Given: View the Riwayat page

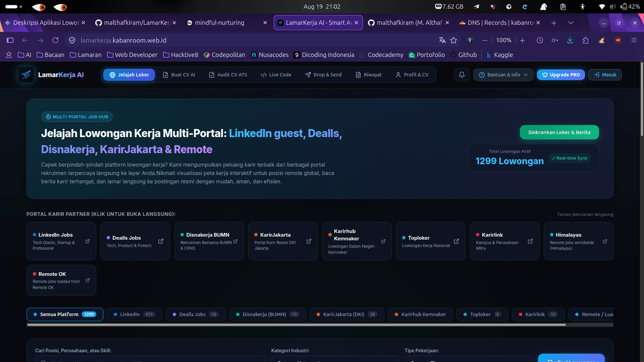Looking at the screenshot, I should pyautogui.click(x=369, y=75).
